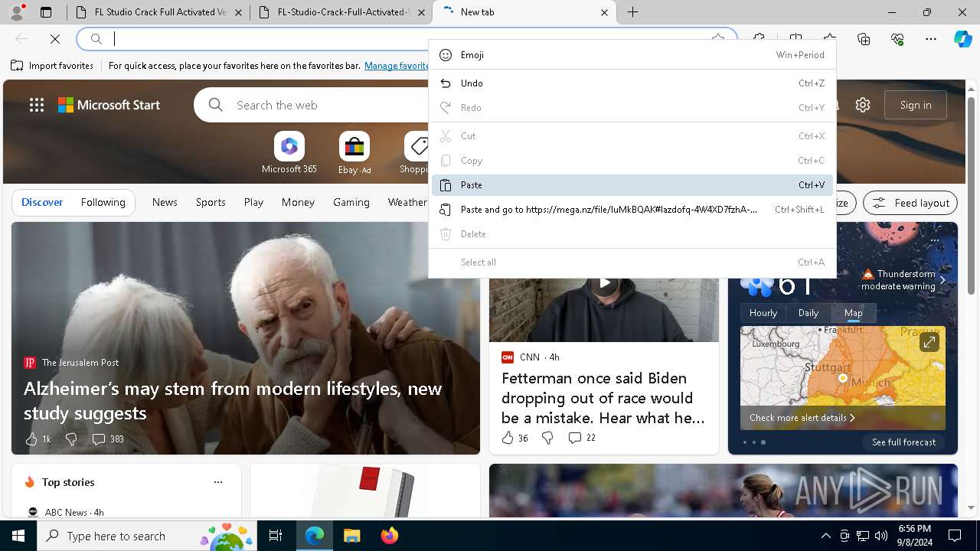This screenshot has width=980, height=551.
Task: Open the profile avatar icon
Action: coord(17,12)
